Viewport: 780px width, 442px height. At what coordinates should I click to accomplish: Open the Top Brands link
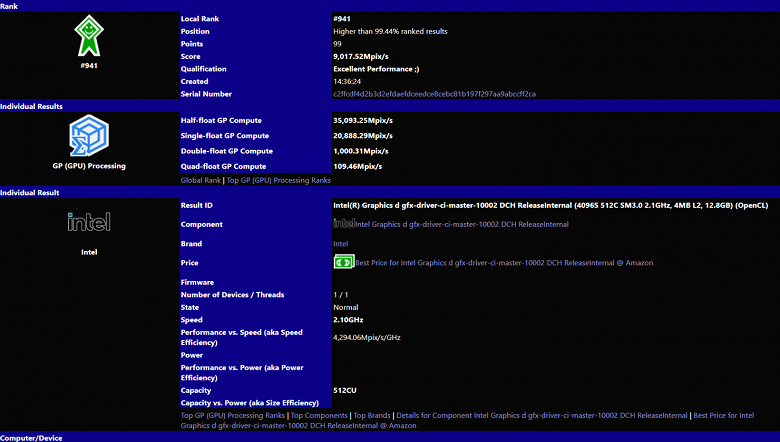click(x=372, y=415)
